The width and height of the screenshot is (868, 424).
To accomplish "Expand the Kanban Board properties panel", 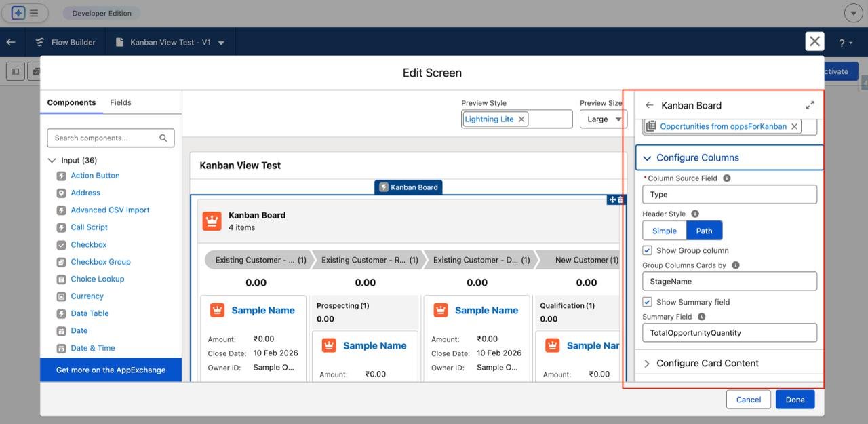I will tap(810, 105).
